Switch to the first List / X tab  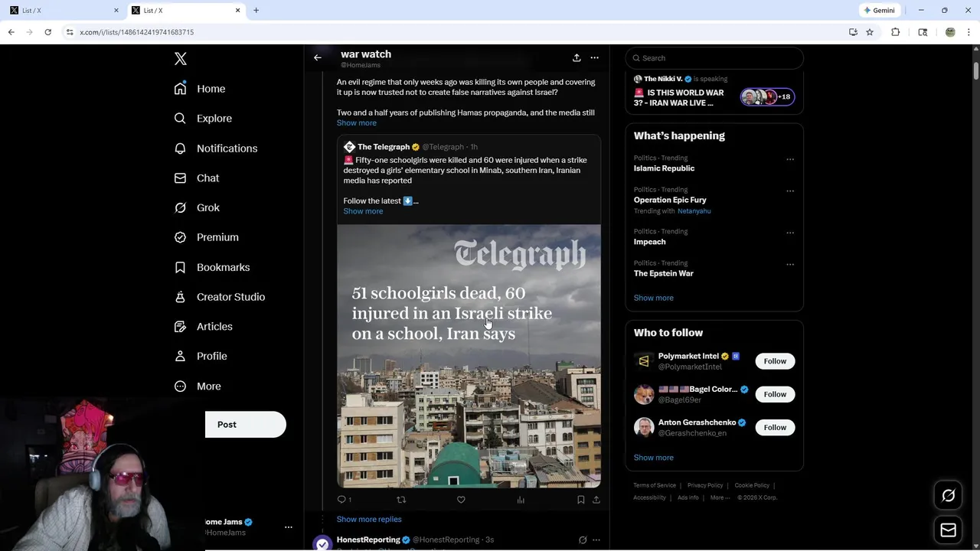(x=64, y=11)
